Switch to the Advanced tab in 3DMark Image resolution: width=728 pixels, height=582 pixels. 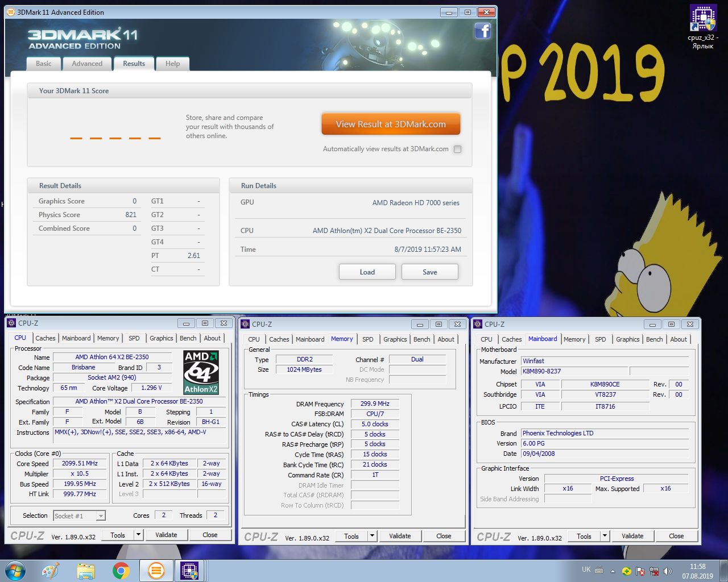click(87, 64)
